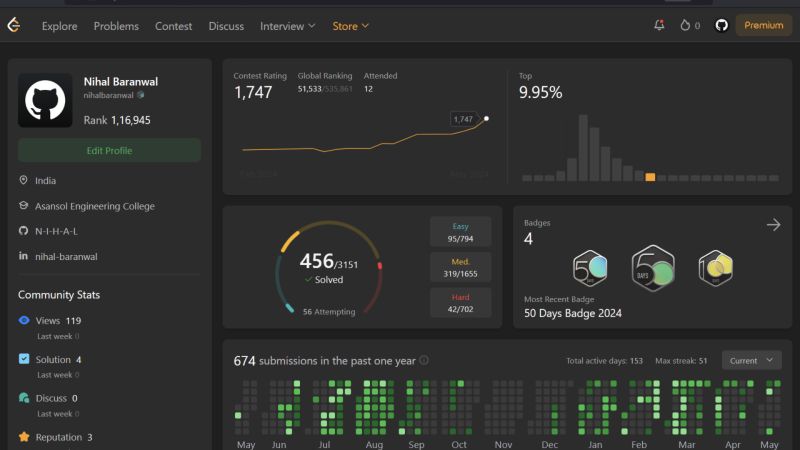Screen dimensions: 800x450
Task: Open the notifications bell
Action: [659, 25]
